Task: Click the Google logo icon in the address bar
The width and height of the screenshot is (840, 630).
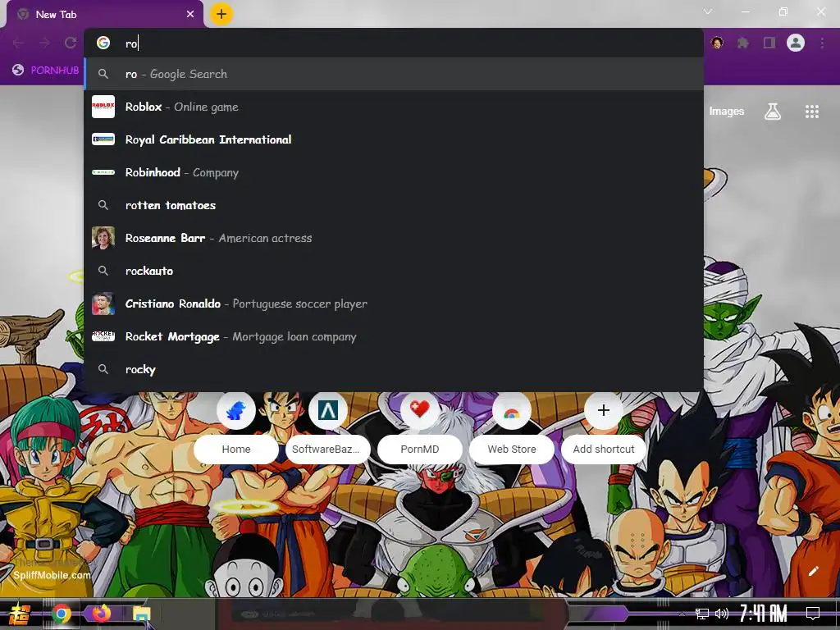Action: click(103, 43)
